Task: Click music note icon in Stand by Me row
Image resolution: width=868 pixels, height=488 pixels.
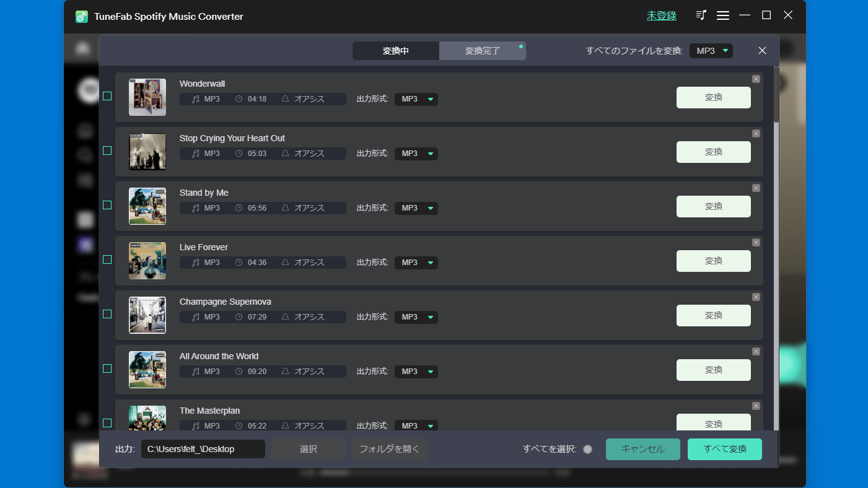Action: (196, 208)
